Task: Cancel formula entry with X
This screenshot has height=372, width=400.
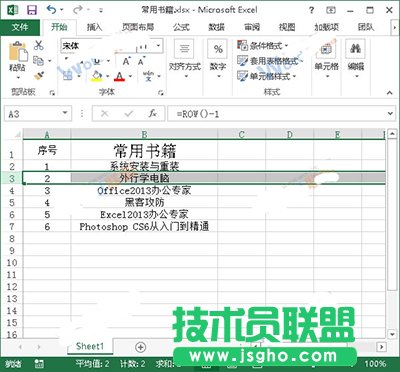Action: (x=105, y=114)
